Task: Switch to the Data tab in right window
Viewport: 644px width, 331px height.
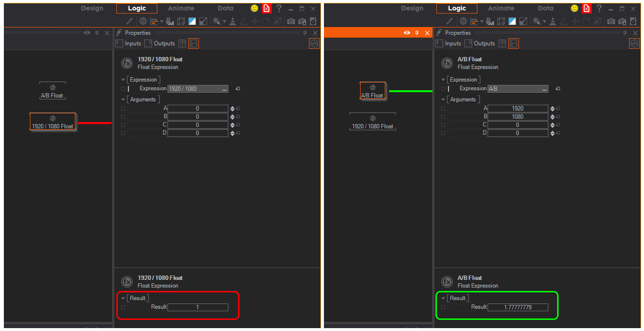Action: point(546,8)
